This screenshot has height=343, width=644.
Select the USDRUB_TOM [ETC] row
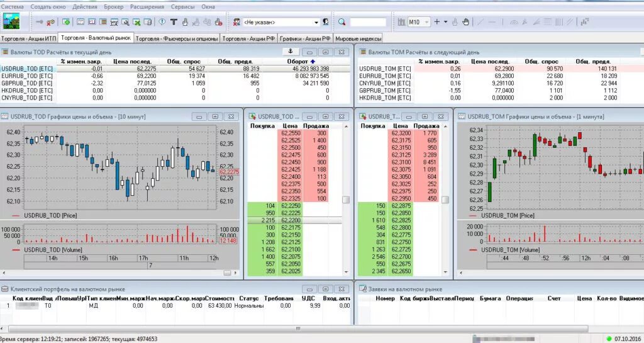coord(501,69)
